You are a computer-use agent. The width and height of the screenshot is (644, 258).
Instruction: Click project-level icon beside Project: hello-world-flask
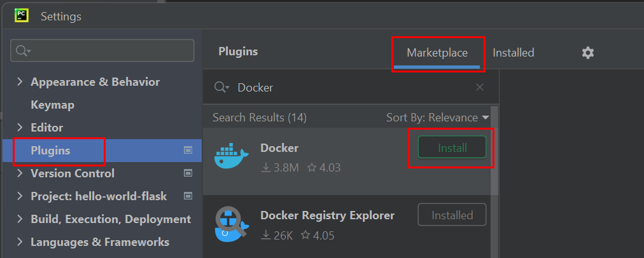point(188,196)
